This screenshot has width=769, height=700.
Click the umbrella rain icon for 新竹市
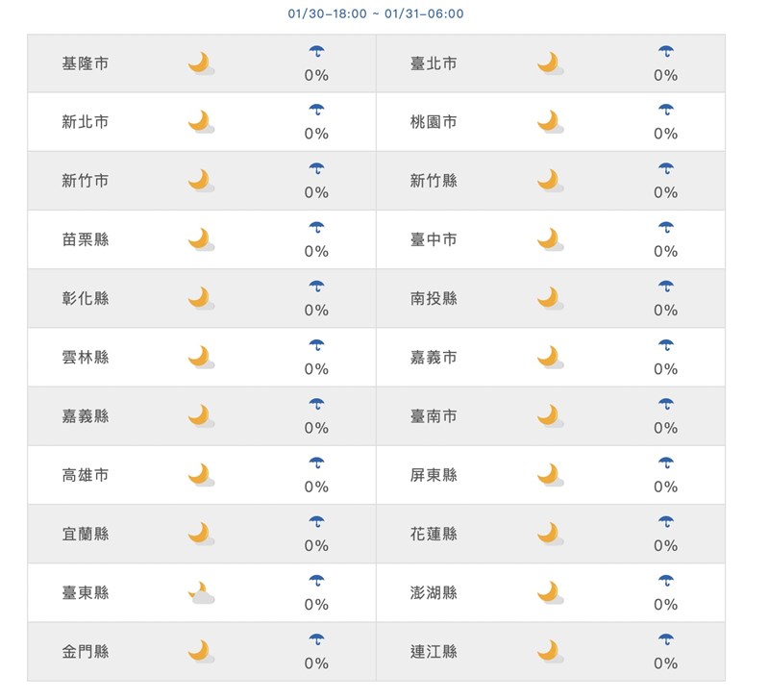pos(316,169)
